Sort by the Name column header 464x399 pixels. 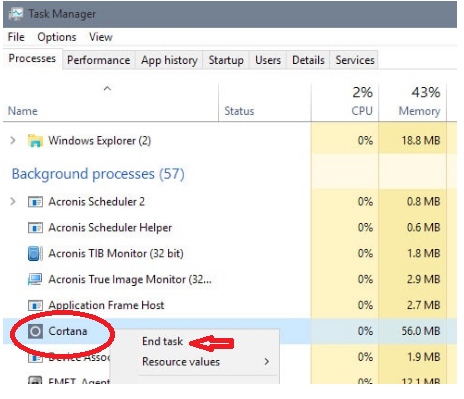[x=23, y=111]
